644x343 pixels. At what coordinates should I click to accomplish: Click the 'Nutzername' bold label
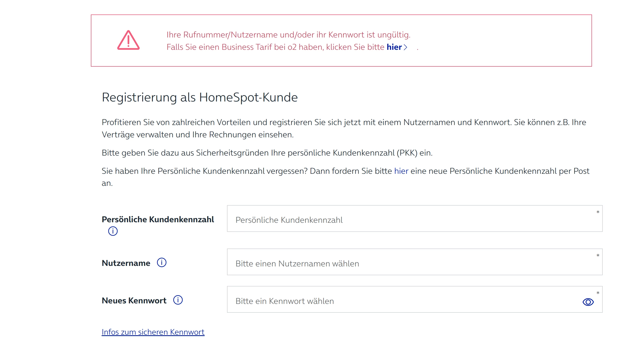pyautogui.click(x=126, y=263)
